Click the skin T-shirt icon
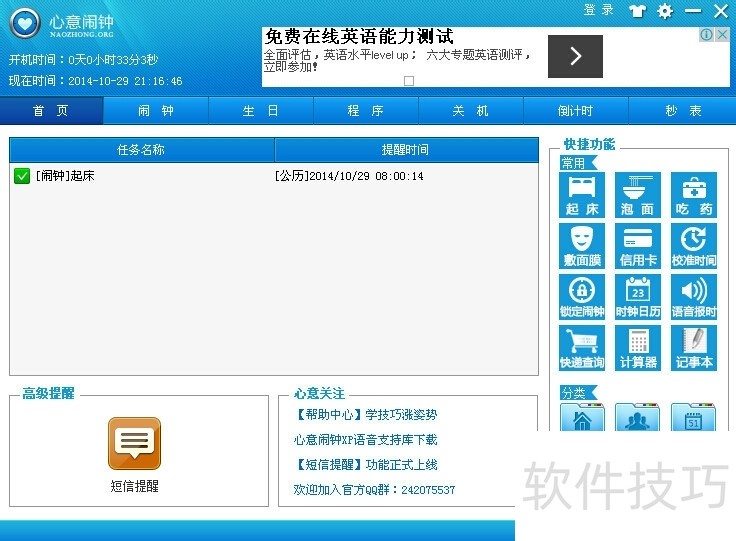 637,11
